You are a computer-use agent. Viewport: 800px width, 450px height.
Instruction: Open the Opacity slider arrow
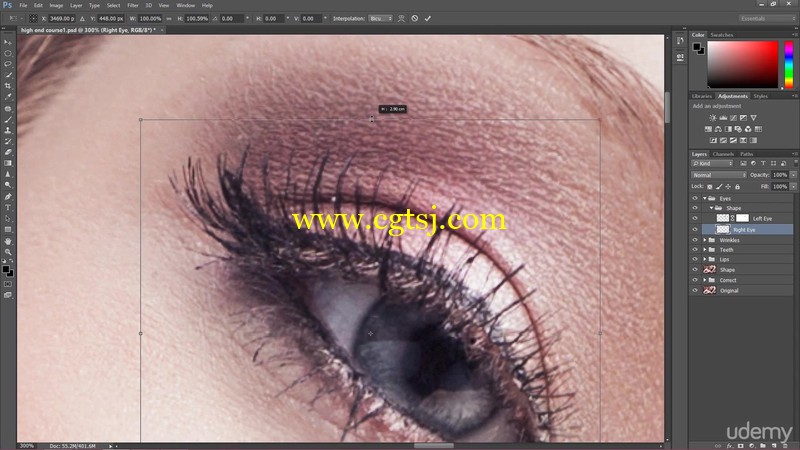(x=793, y=175)
